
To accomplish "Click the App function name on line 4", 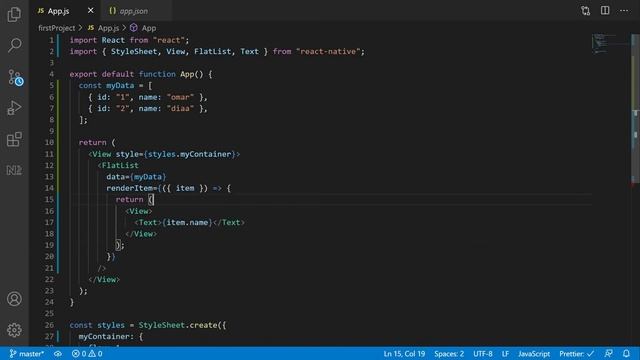I will pos(187,74).
